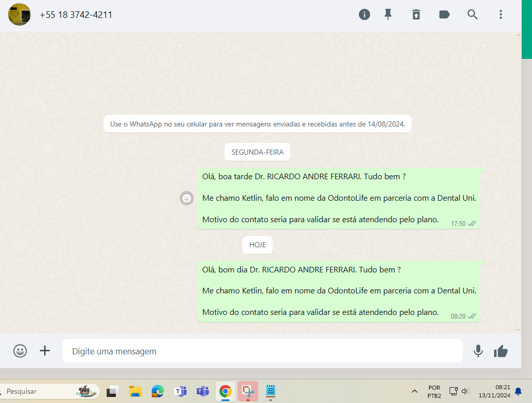
Task: Open the network status tray icon
Action: [x=453, y=391]
